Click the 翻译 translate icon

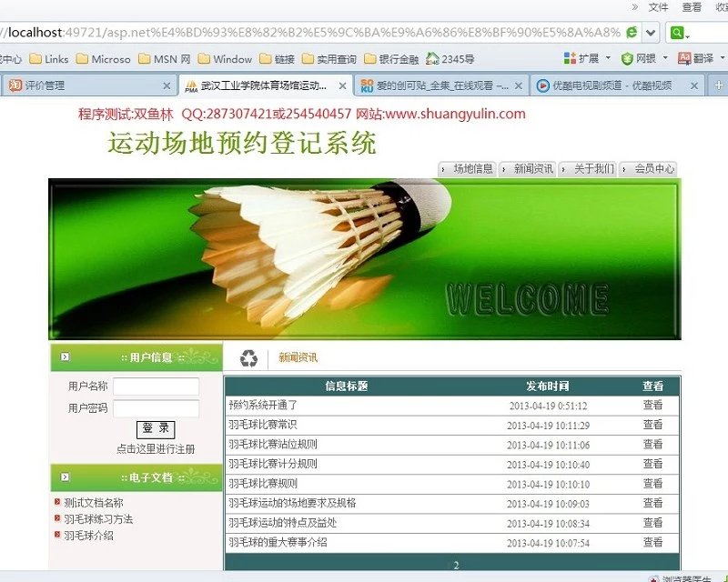[684, 58]
